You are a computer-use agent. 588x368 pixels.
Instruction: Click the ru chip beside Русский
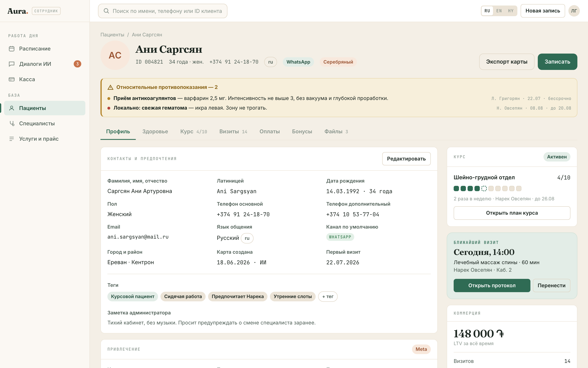pyautogui.click(x=247, y=238)
